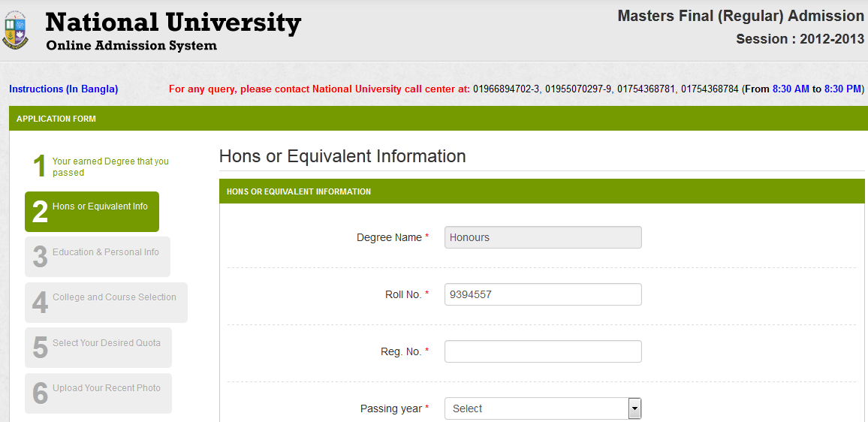
Task: Open the Instructions (In Bangla) link
Action: [x=64, y=89]
